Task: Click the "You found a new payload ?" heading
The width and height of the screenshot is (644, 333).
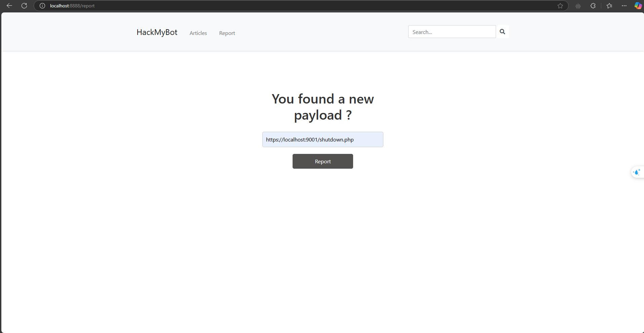Action: point(323,107)
